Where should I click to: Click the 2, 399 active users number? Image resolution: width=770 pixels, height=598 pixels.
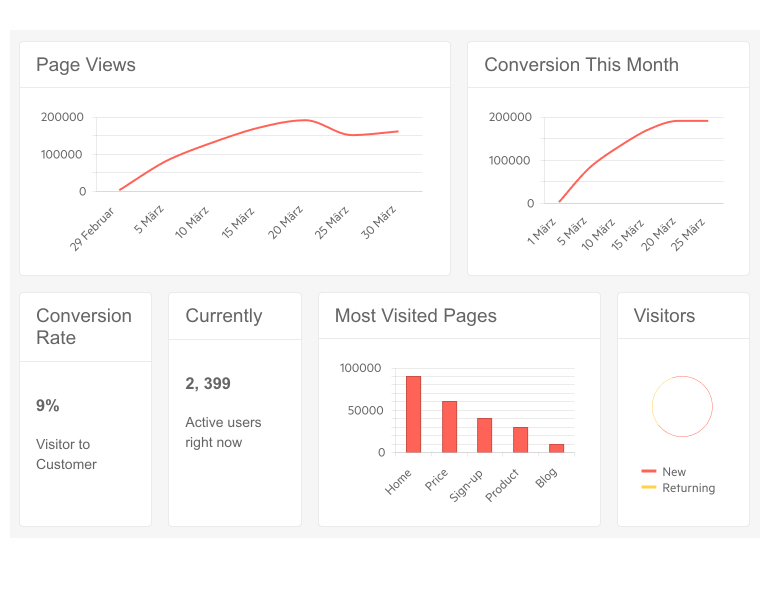(x=208, y=384)
